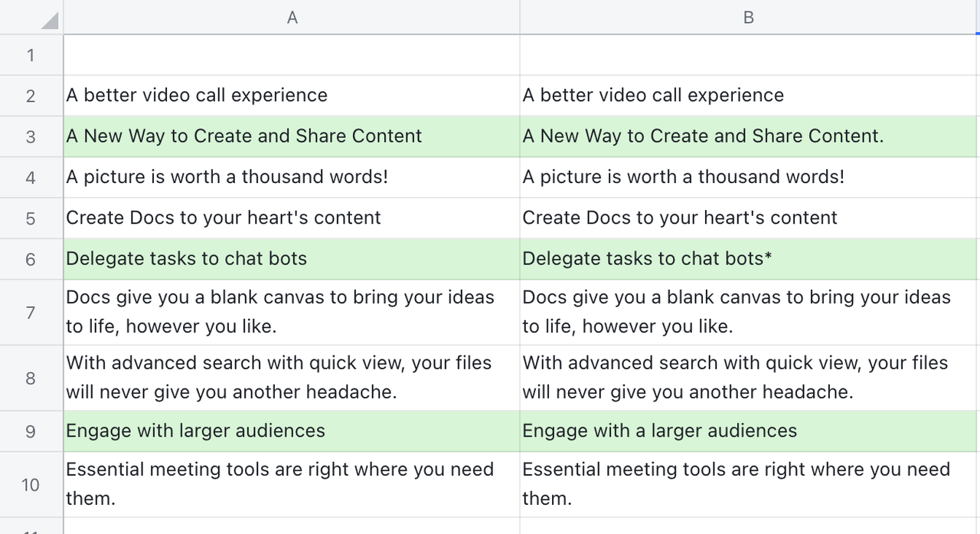This screenshot has height=534, width=980.
Task: Click empty cell A1
Action: pos(292,55)
